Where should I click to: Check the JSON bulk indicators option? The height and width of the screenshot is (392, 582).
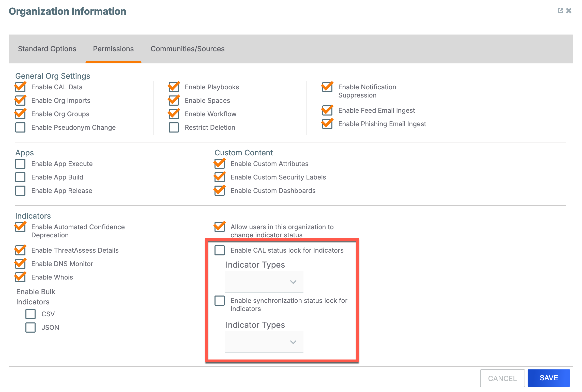tap(30, 327)
